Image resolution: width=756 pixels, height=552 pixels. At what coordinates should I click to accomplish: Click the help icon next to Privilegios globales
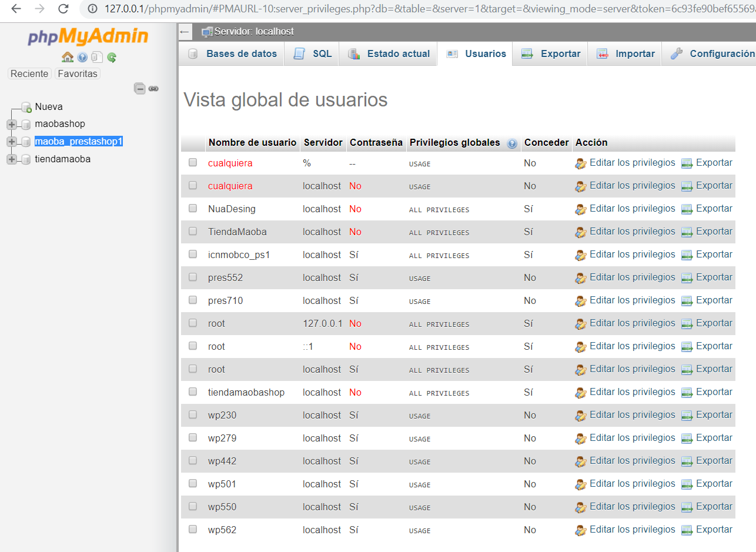(x=512, y=143)
